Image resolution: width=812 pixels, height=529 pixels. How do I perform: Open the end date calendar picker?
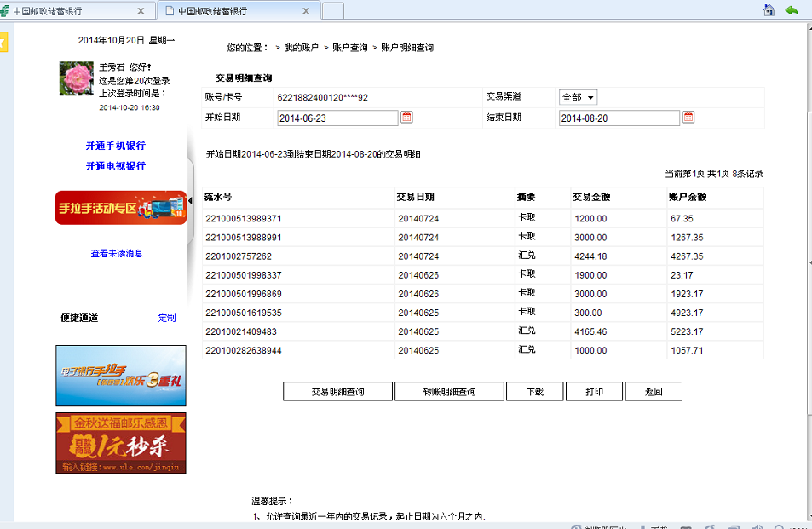pyautogui.click(x=688, y=118)
